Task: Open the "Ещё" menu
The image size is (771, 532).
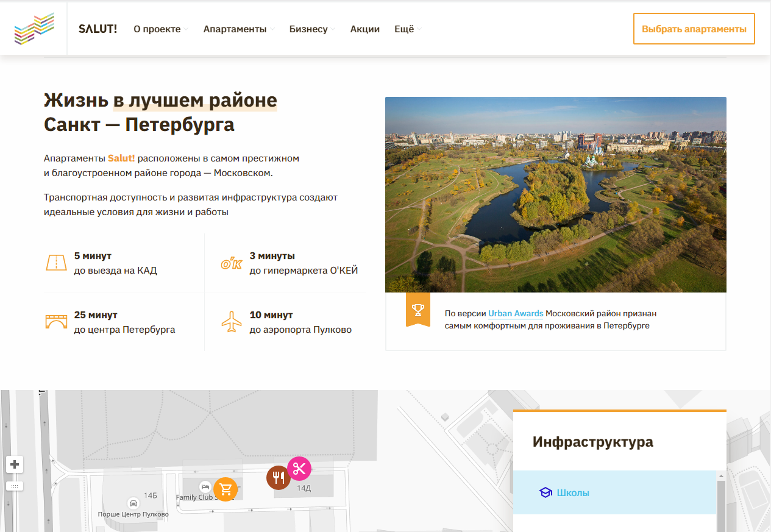Action: click(x=404, y=29)
